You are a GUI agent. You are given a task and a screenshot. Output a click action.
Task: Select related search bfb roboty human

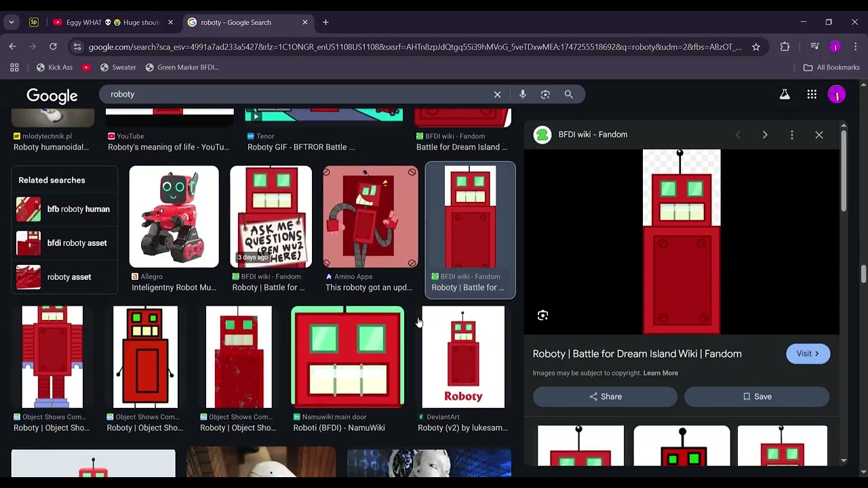pyautogui.click(x=64, y=209)
